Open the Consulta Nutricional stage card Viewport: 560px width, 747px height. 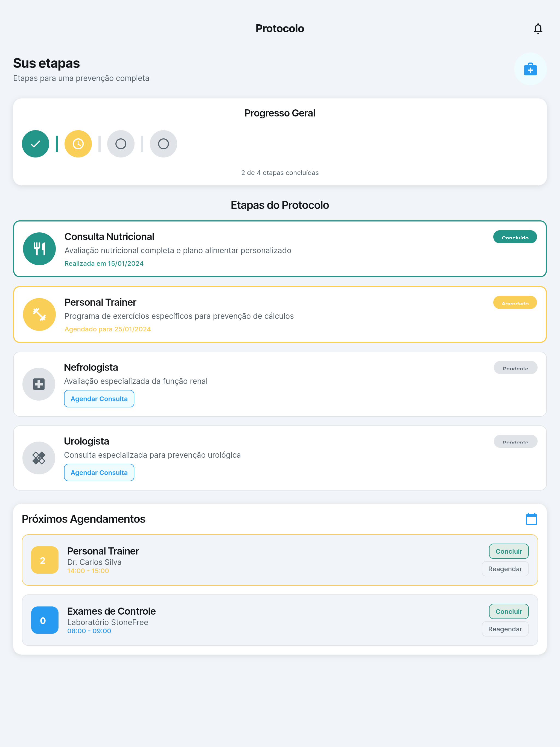pos(280,249)
